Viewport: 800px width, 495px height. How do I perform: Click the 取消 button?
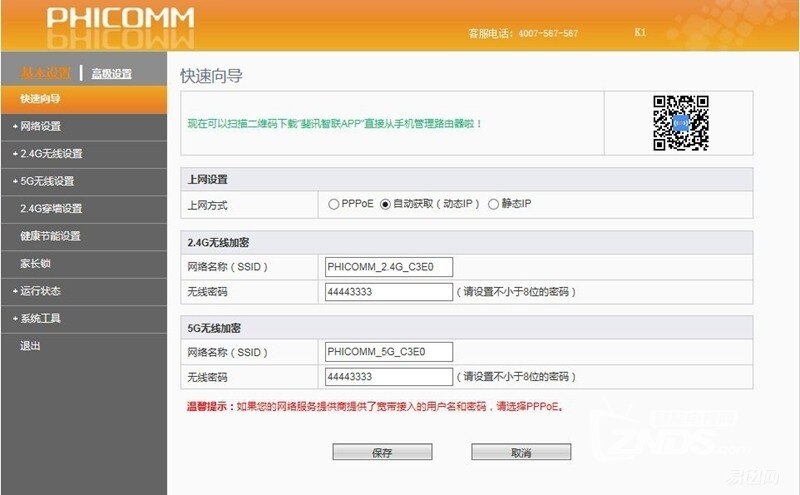tap(521, 452)
